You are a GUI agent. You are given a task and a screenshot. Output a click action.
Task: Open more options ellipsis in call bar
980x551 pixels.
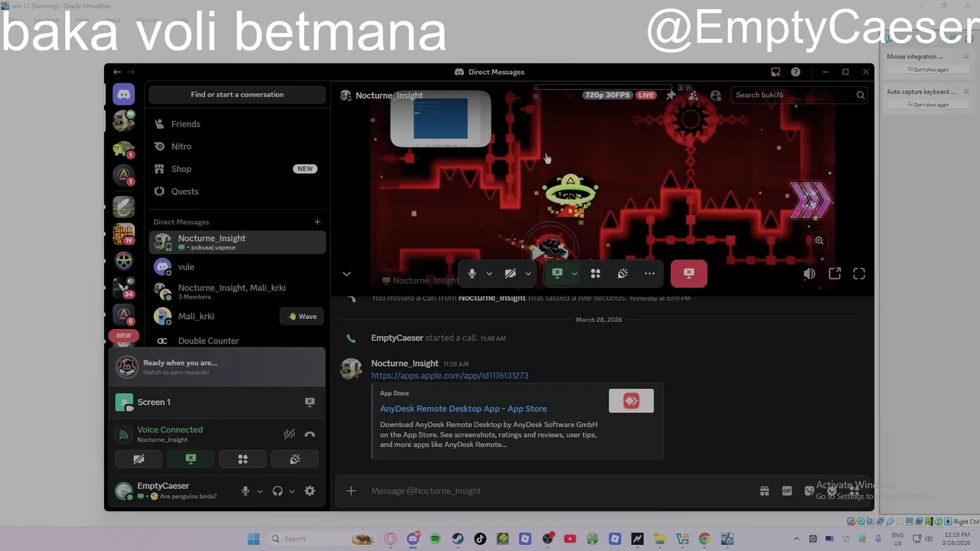pyautogui.click(x=649, y=273)
